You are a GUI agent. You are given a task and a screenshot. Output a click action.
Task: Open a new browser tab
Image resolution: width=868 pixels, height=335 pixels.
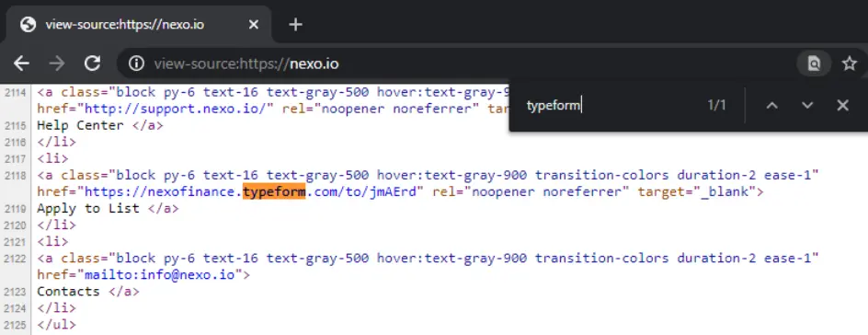coord(295,24)
